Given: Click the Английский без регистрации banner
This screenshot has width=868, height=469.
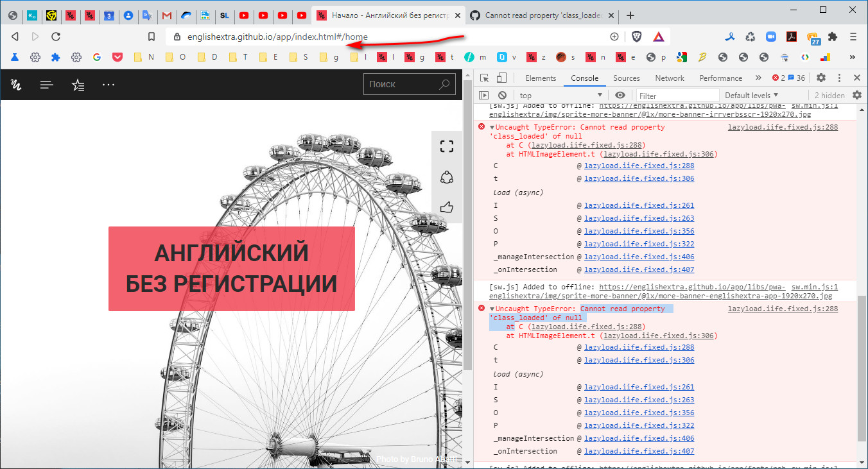Looking at the screenshot, I should pyautogui.click(x=232, y=268).
